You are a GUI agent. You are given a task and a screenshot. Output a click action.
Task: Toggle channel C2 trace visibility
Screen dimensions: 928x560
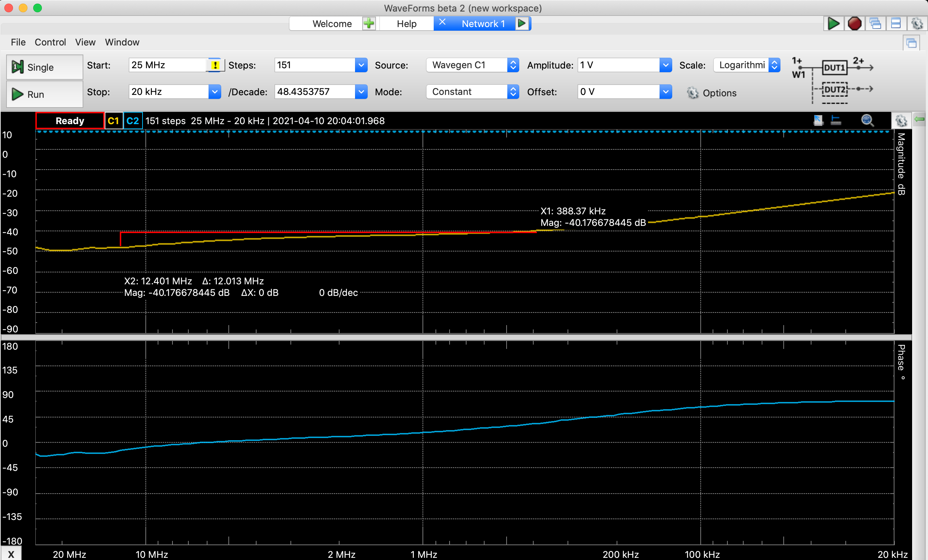[132, 121]
